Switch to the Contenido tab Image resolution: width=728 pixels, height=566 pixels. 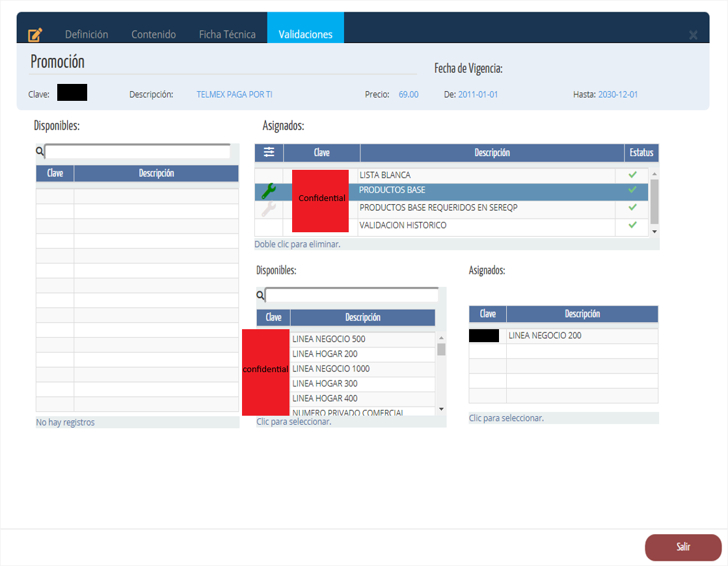pos(154,34)
